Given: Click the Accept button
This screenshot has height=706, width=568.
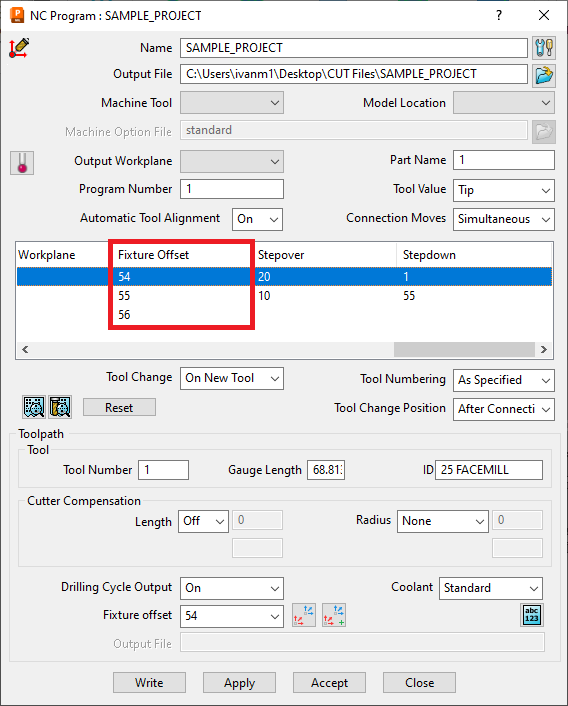Looking at the screenshot, I should 329,683.
